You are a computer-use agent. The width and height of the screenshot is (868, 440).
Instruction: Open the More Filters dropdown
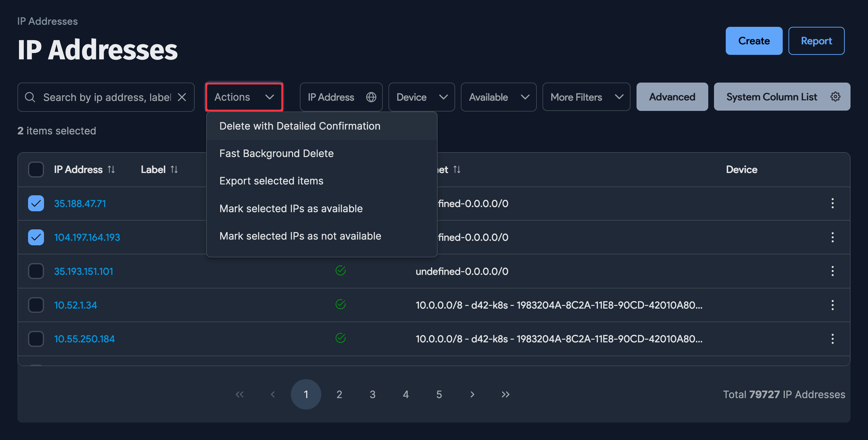click(x=586, y=97)
